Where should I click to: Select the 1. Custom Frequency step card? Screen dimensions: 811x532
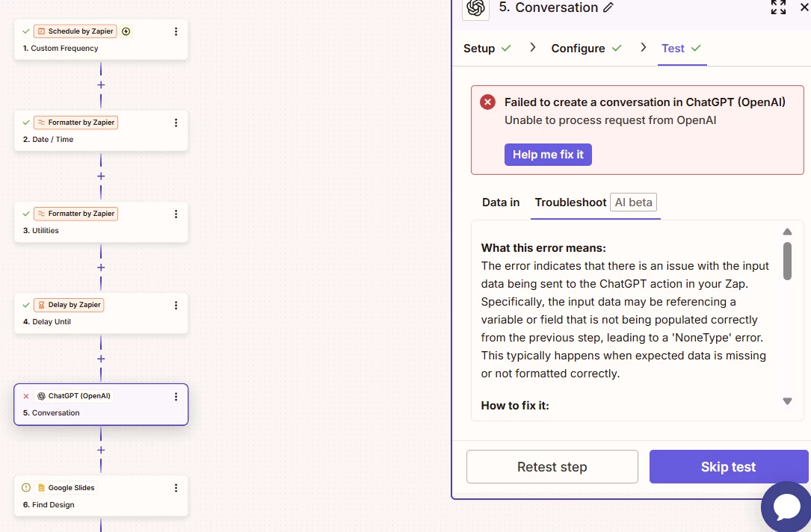pyautogui.click(x=101, y=40)
